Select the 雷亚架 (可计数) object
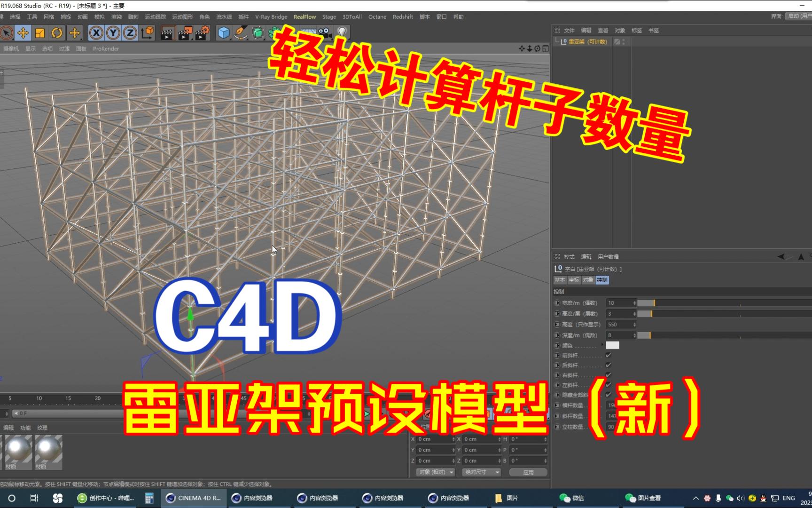This screenshot has width=812, height=508. 587,42
